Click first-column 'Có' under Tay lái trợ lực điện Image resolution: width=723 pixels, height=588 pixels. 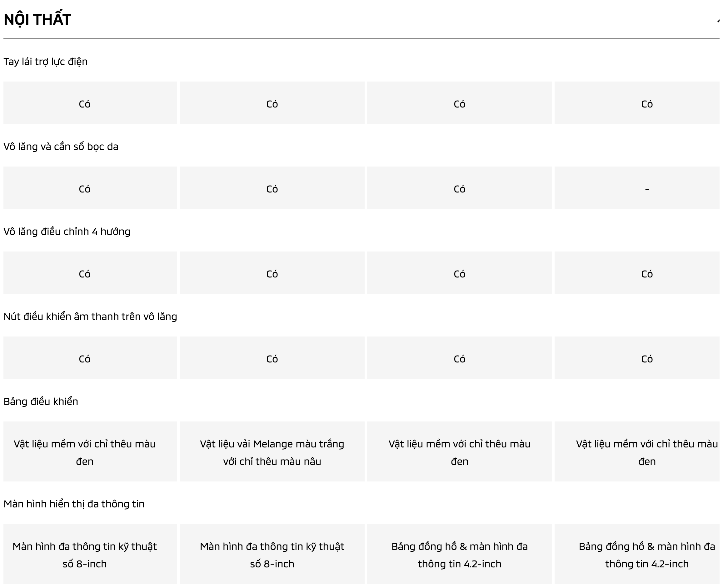(85, 104)
